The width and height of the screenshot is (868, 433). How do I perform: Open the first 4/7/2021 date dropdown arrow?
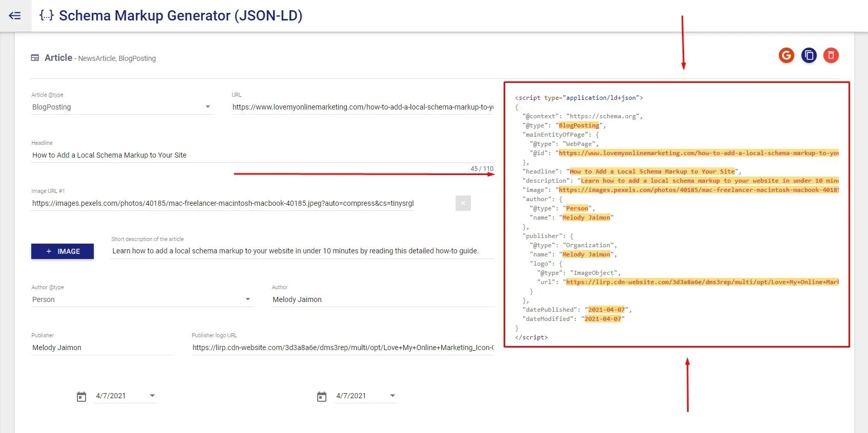pyautogui.click(x=152, y=396)
